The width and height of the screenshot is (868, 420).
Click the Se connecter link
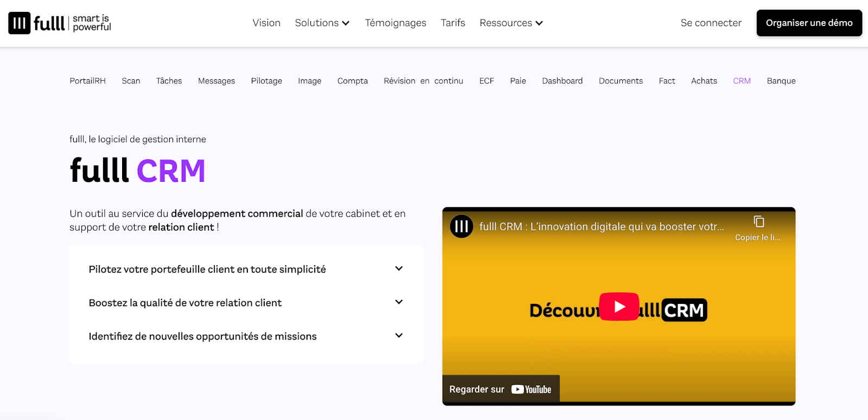tap(711, 23)
